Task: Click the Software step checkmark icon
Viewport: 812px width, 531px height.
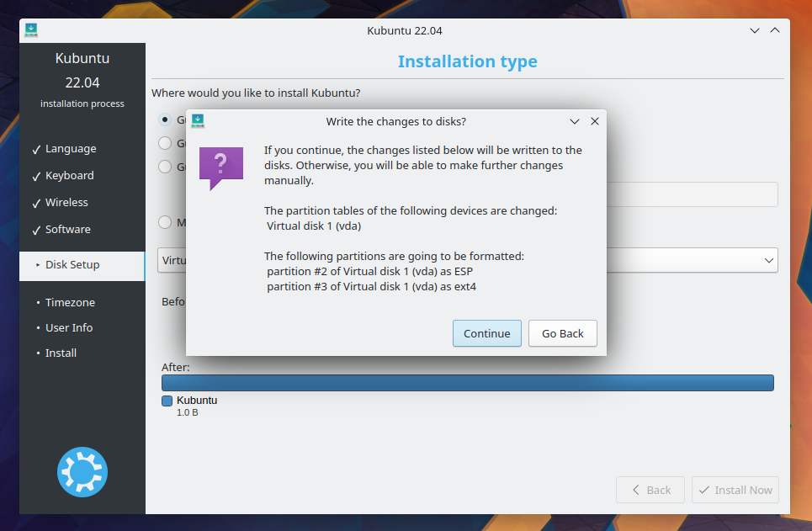Action: (36, 231)
